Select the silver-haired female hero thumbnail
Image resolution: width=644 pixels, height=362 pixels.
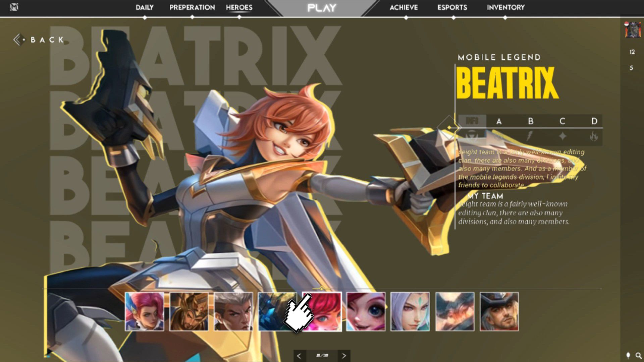tap(410, 312)
